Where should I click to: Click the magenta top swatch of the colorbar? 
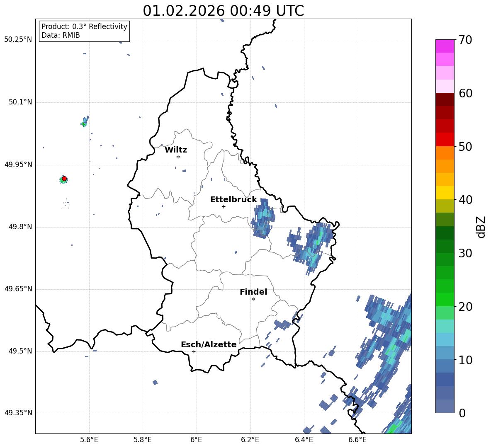(445, 46)
